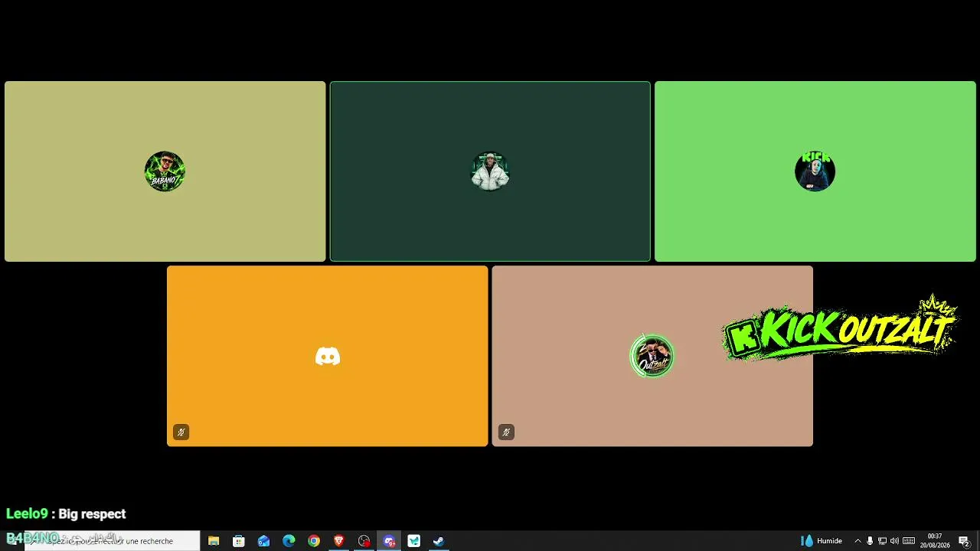Open the KICK avatar in the bright green tile
This screenshot has height=551, width=980.
click(815, 171)
